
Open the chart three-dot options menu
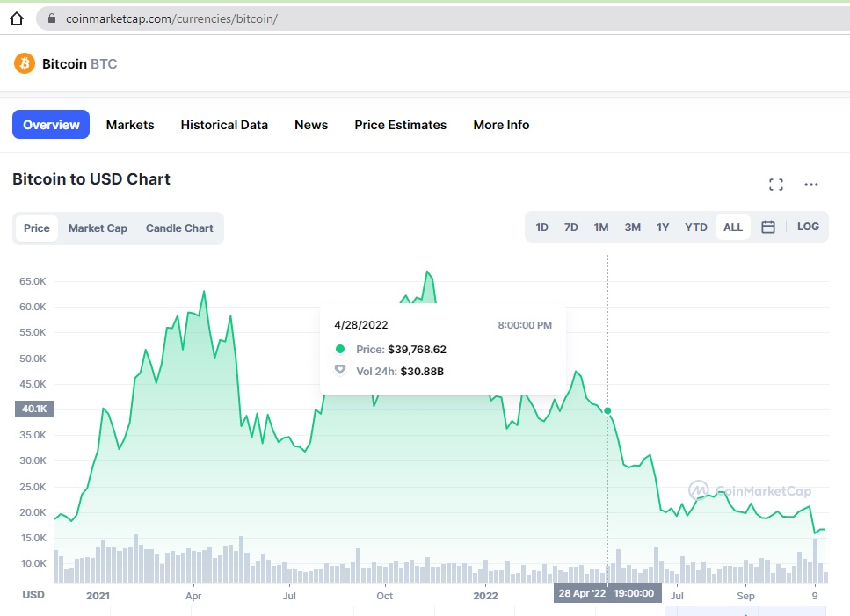811,185
